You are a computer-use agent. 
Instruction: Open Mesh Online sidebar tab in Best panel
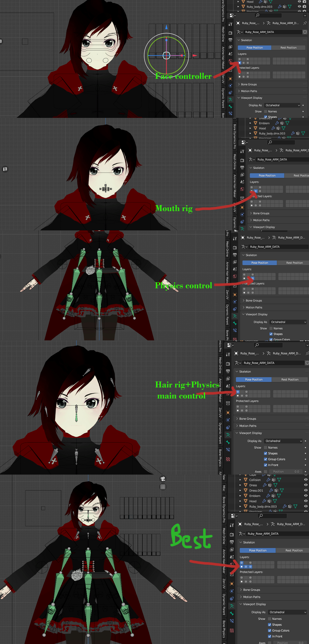point(224,536)
